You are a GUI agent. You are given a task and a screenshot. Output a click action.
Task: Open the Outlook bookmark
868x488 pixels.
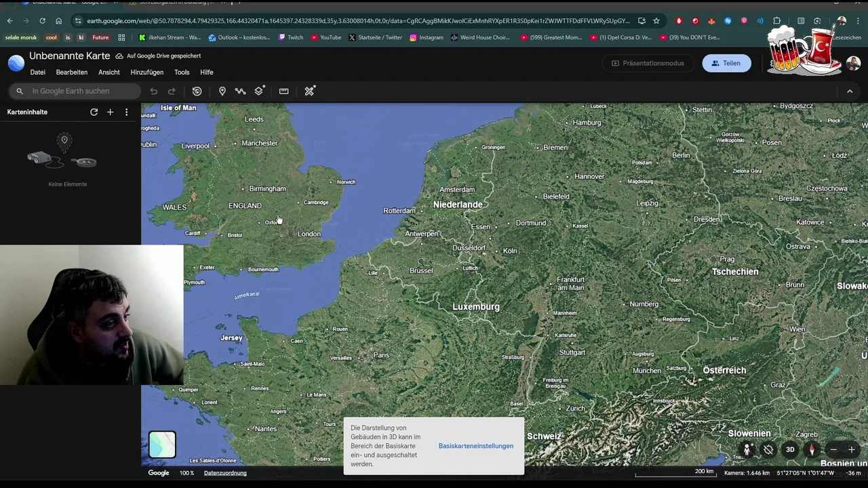click(x=239, y=37)
